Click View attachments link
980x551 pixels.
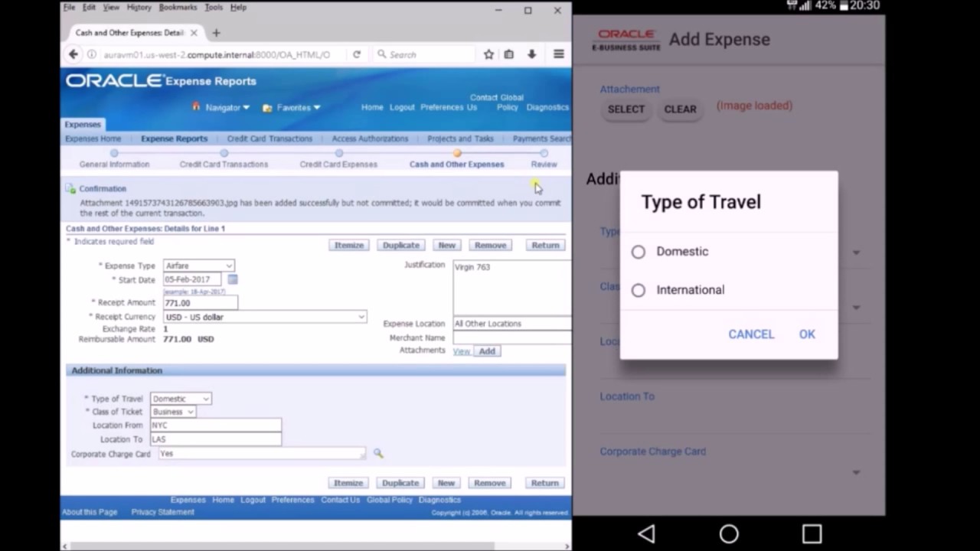click(x=461, y=351)
